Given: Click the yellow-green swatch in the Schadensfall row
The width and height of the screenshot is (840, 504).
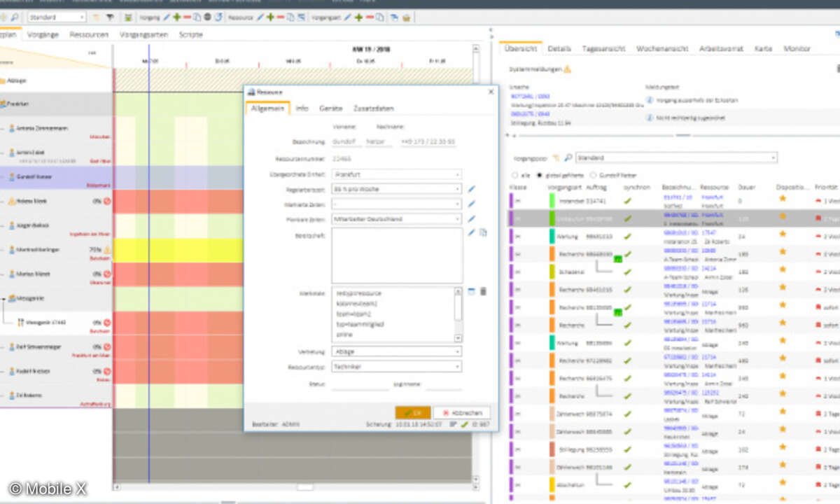Looking at the screenshot, I should tap(552, 270).
